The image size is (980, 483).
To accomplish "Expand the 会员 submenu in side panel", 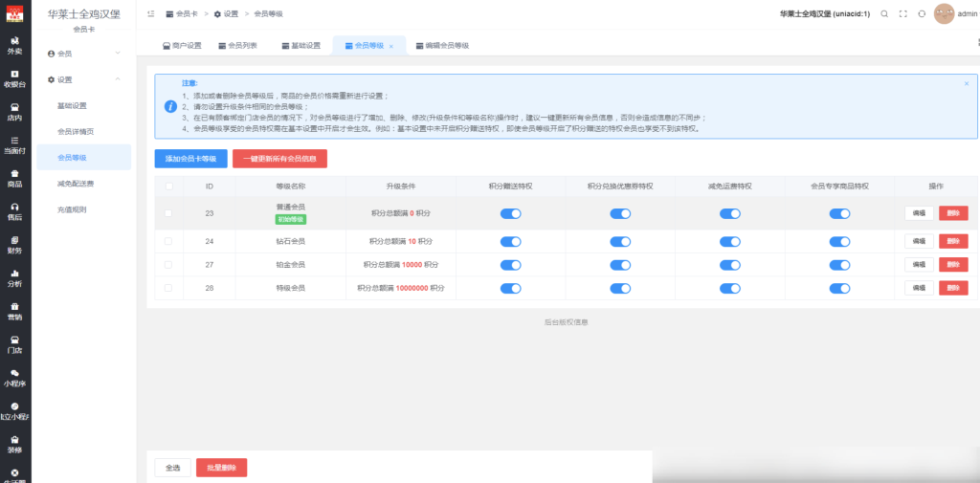I will 83,54.
